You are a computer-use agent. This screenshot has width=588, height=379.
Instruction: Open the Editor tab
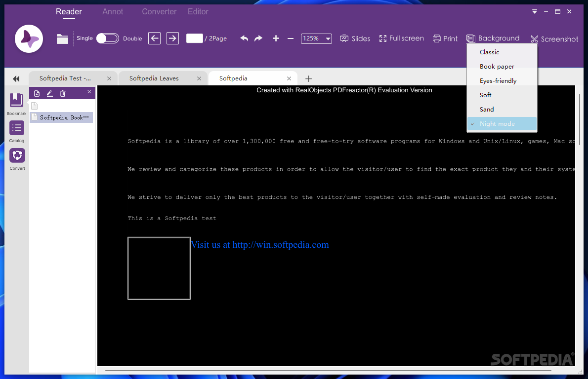pyautogui.click(x=198, y=12)
